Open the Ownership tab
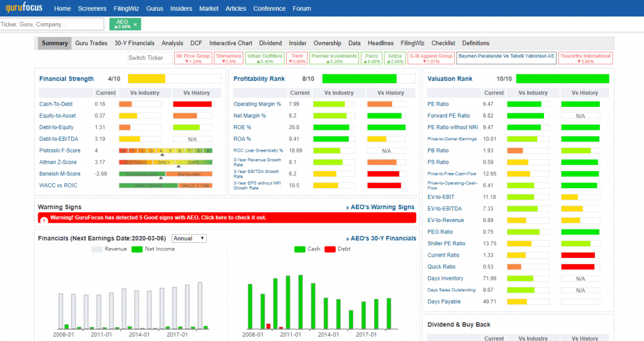The image size is (644, 341). click(x=327, y=43)
